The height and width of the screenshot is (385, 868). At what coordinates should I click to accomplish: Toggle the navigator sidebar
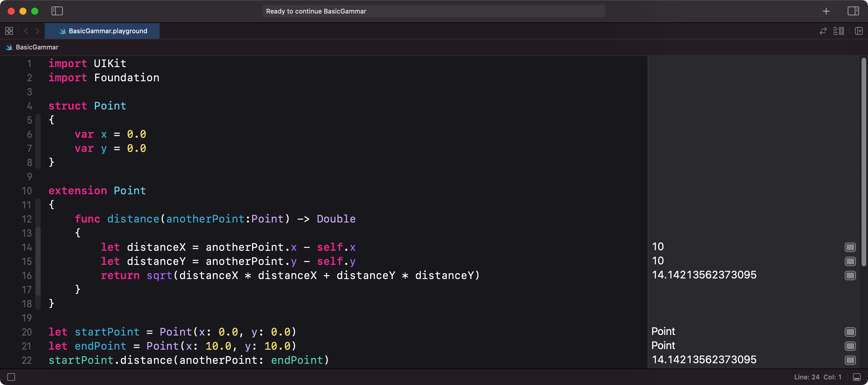pyautogui.click(x=57, y=11)
